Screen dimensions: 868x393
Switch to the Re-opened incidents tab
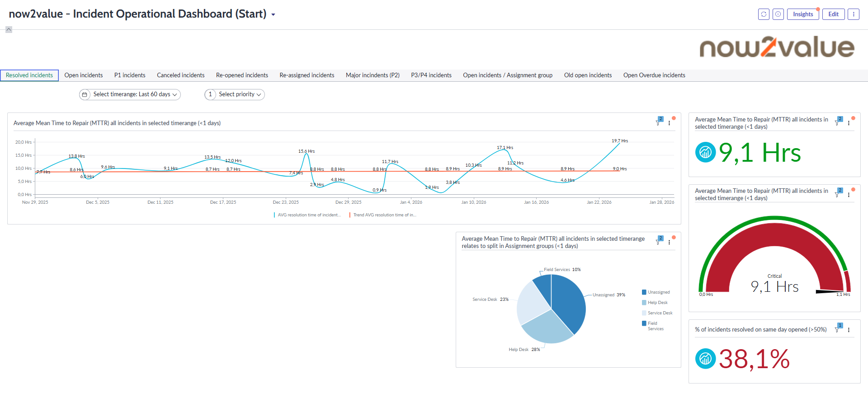(x=242, y=75)
